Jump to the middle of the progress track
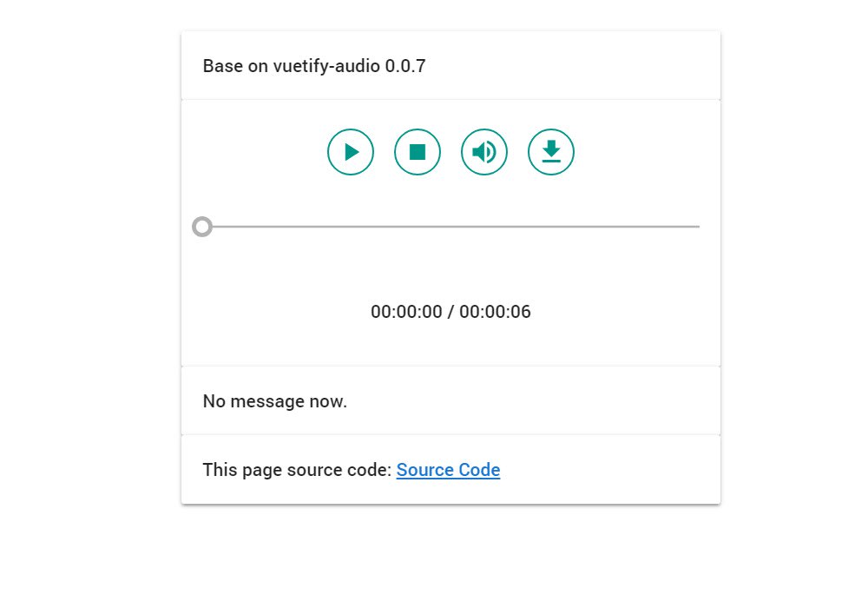Screen dimensions: 868x608 tap(451, 227)
